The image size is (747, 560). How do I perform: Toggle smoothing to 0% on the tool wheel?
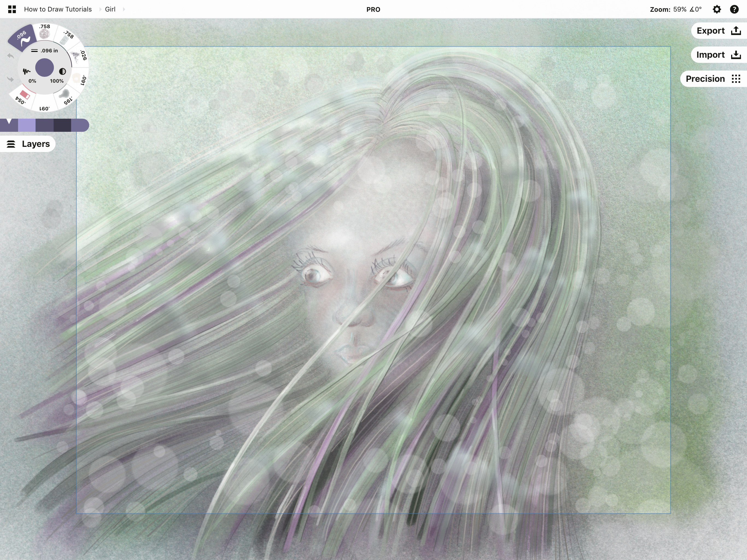tap(33, 81)
